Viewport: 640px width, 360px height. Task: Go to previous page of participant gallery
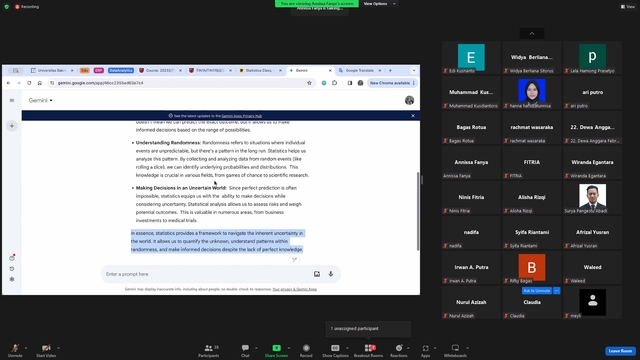[531, 33]
